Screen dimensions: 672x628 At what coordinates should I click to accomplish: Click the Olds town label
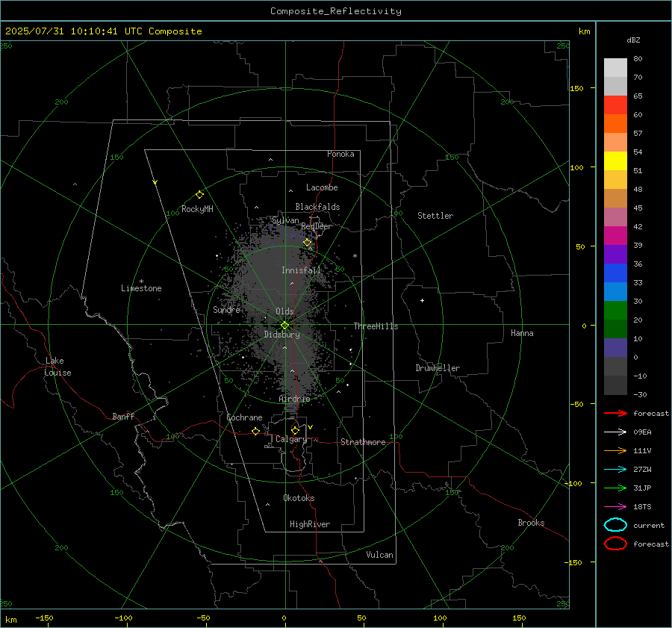[284, 311]
